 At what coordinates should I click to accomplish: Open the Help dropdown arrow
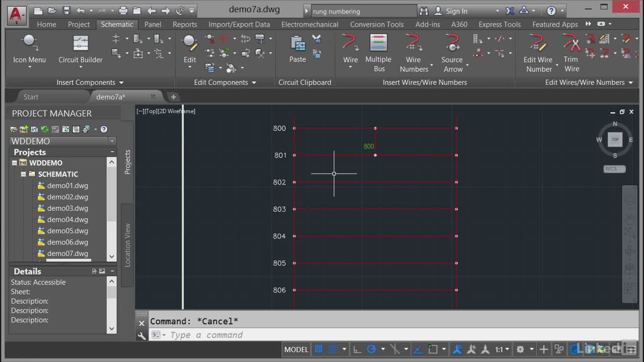coord(562,11)
